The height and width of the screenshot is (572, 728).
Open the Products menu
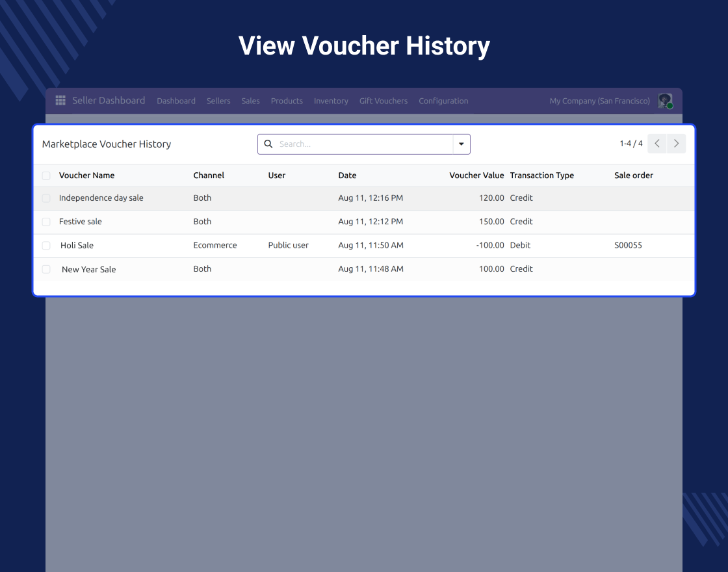pos(287,101)
